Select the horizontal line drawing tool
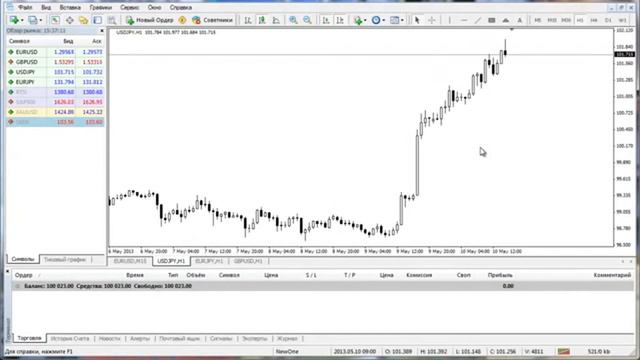 [464, 20]
